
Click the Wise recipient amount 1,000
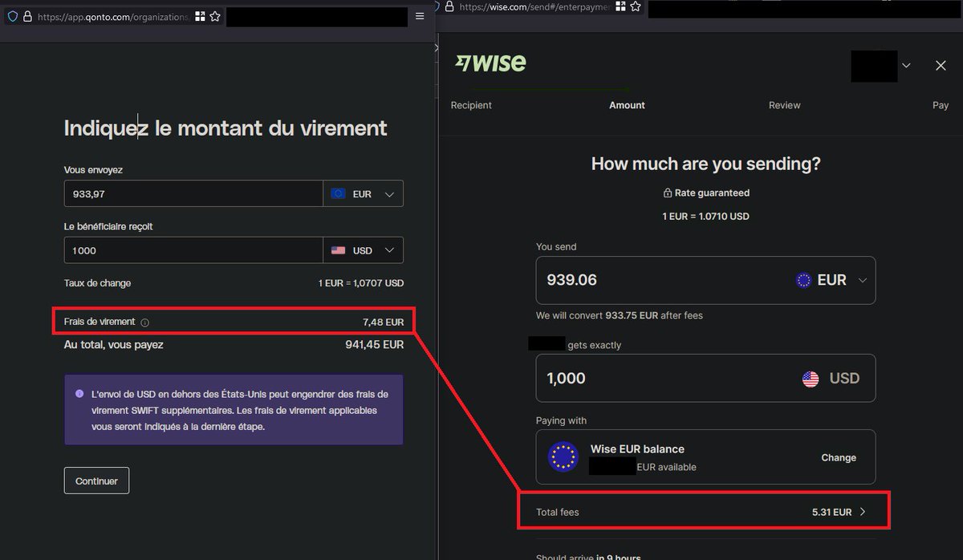(x=566, y=379)
